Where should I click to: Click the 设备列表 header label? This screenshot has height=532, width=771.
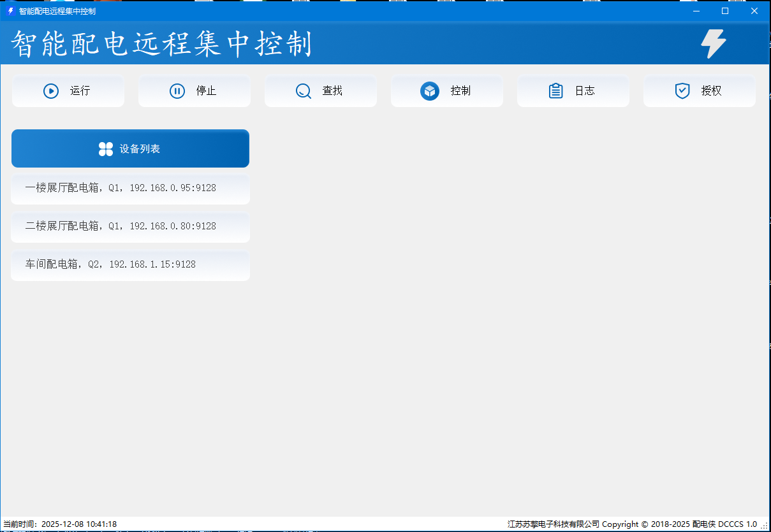point(140,149)
